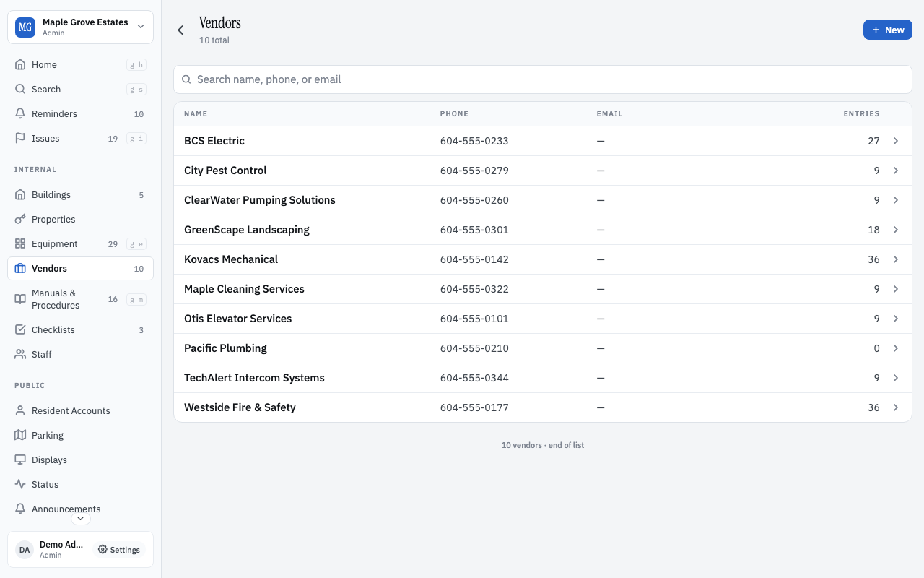
Task: Click the GreenScape Landscaping name
Action: (x=247, y=230)
